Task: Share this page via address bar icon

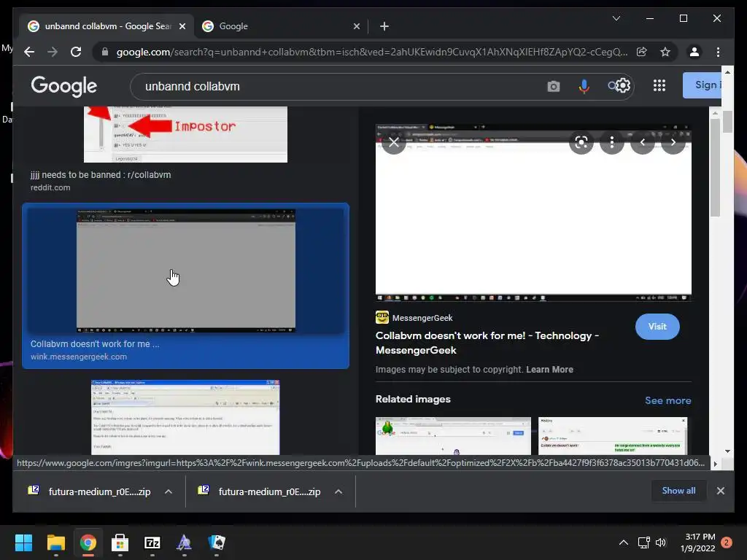Action: point(642,52)
